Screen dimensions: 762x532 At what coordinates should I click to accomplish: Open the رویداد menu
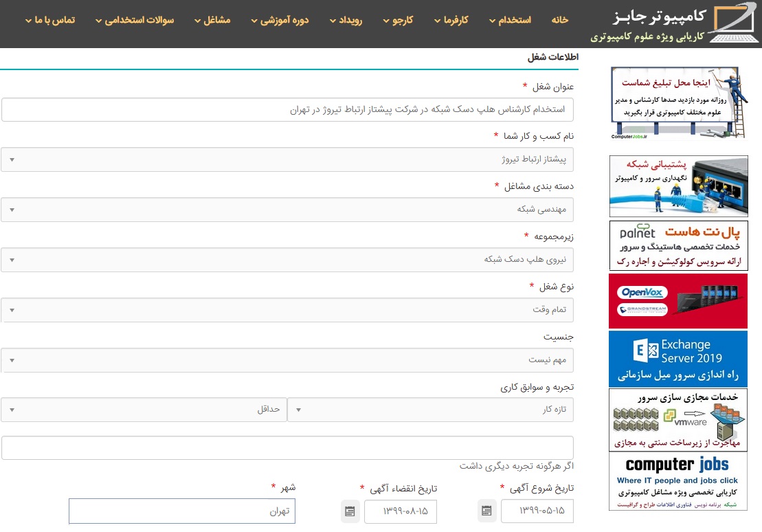click(346, 20)
